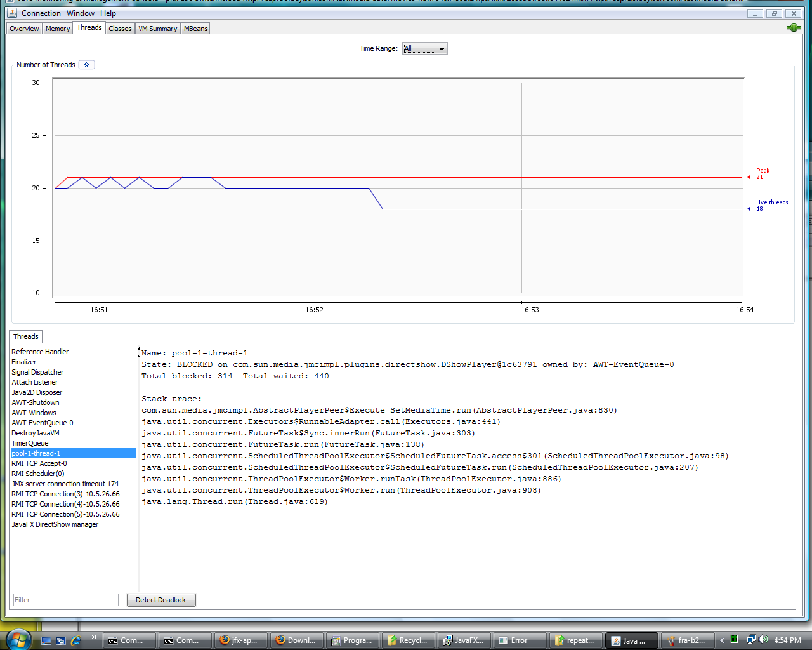812x650 pixels.
Task: Open Internet Explorer from quick launch
Action: pos(76,640)
